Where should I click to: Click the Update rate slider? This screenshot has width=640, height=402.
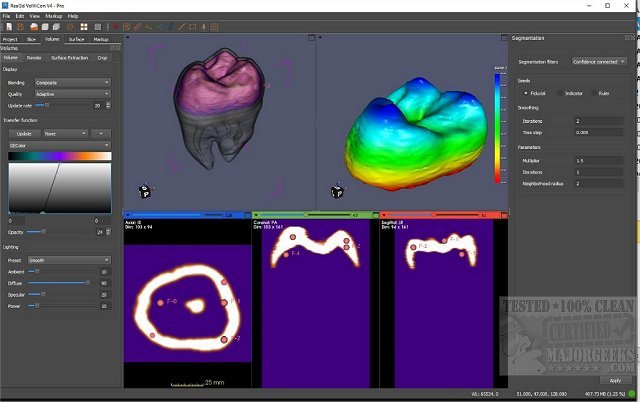[62, 105]
